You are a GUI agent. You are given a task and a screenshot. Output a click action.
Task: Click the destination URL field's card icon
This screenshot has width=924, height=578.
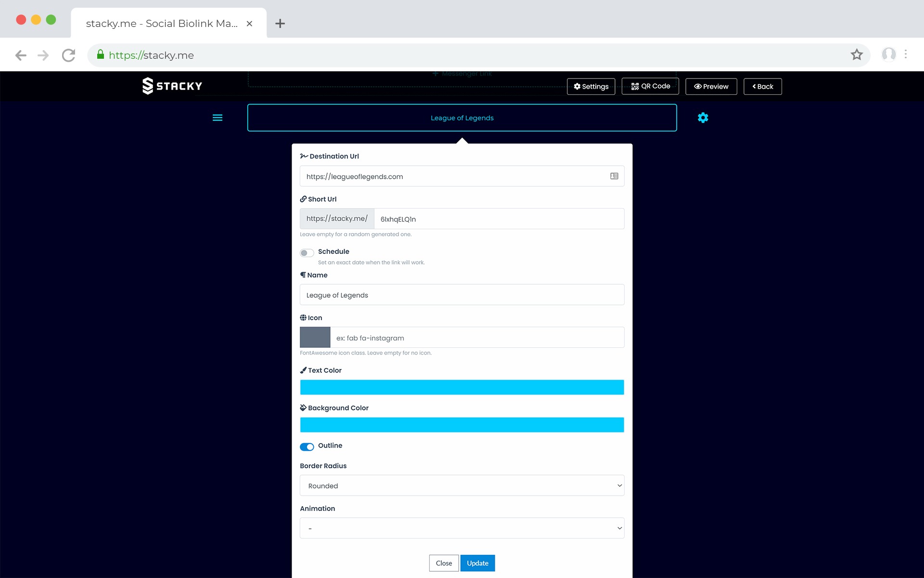pyautogui.click(x=614, y=176)
